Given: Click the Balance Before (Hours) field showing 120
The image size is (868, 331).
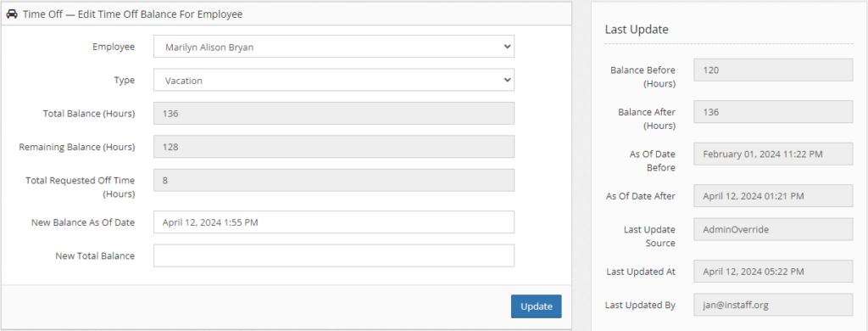Looking at the screenshot, I should pyautogui.click(x=773, y=70).
